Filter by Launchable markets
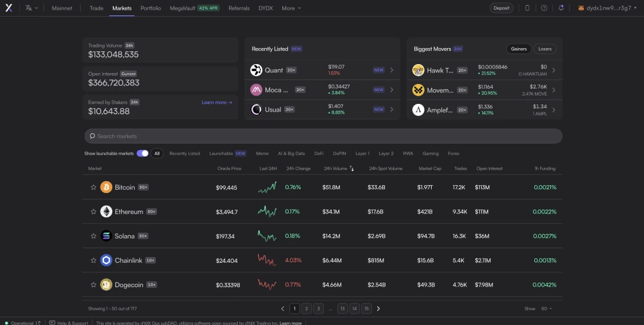The width and height of the screenshot is (644, 325). (228, 153)
